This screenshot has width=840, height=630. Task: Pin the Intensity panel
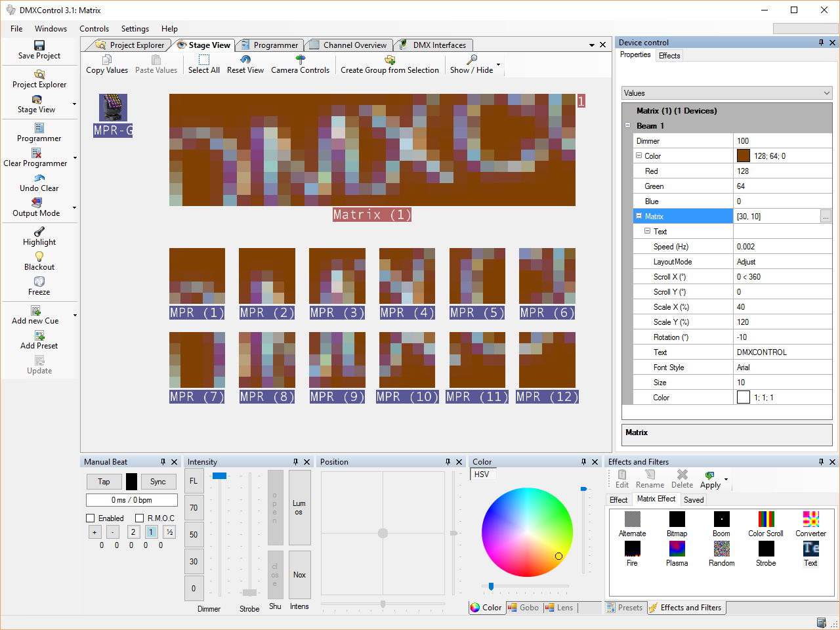(x=295, y=462)
